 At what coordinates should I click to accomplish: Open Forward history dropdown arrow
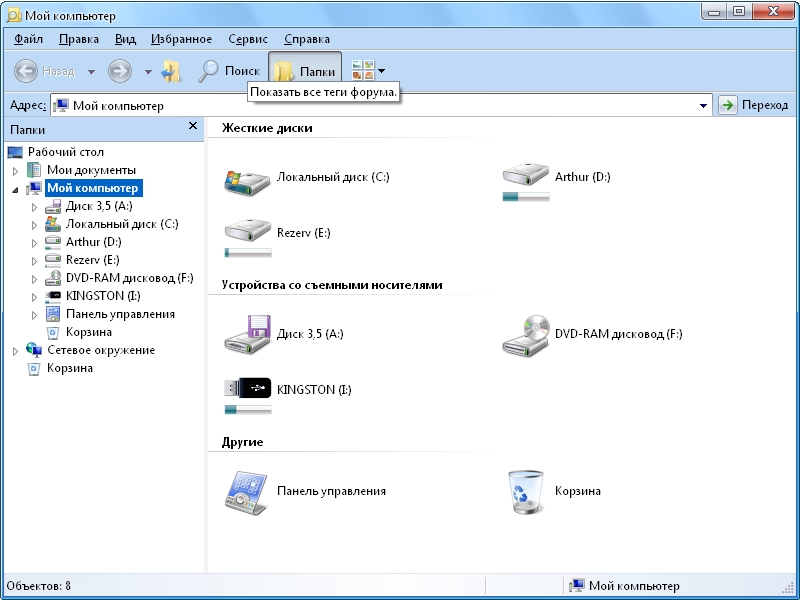(x=148, y=71)
